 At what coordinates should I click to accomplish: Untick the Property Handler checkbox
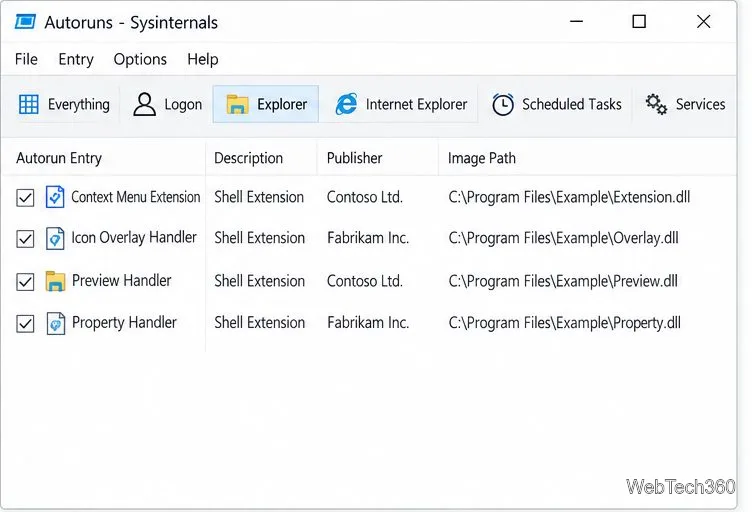[x=25, y=324]
